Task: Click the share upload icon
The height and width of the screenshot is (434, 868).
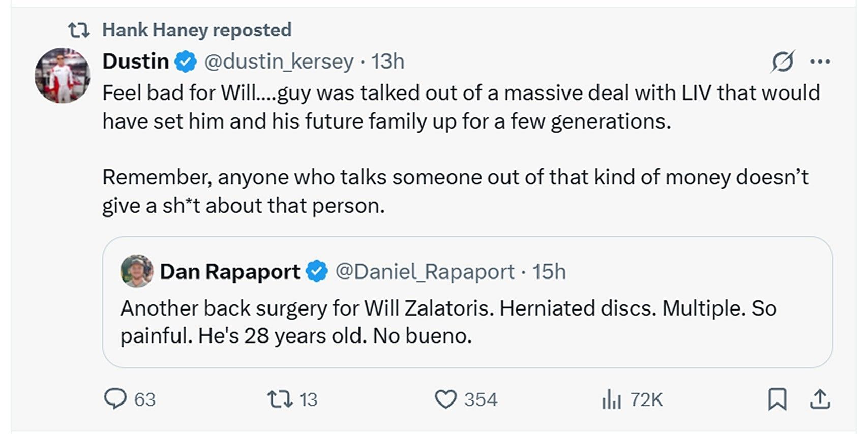Action: (x=820, y=399)
